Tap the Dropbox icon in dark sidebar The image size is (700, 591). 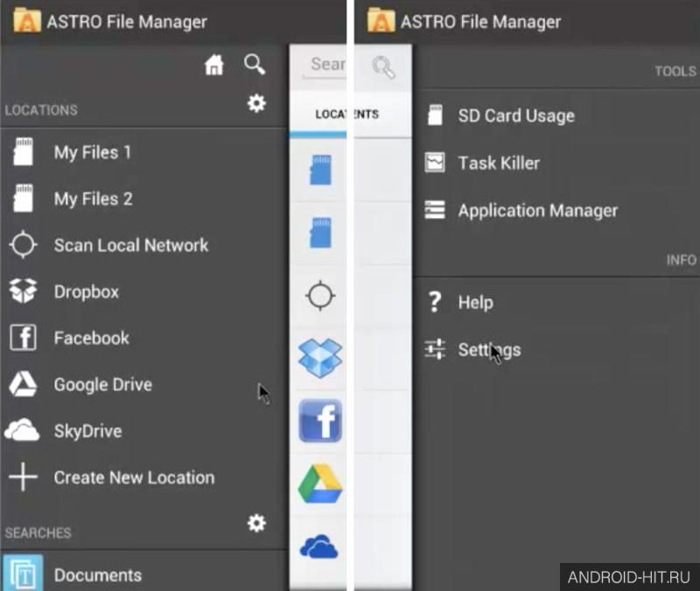[24, 291]
